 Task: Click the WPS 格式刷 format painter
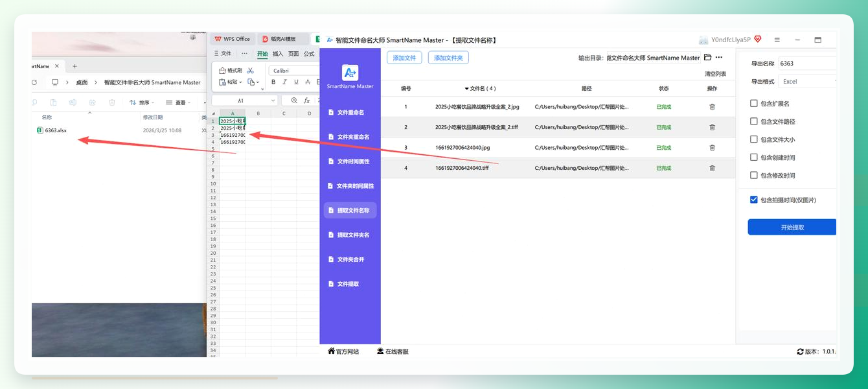tap(231, 71)
